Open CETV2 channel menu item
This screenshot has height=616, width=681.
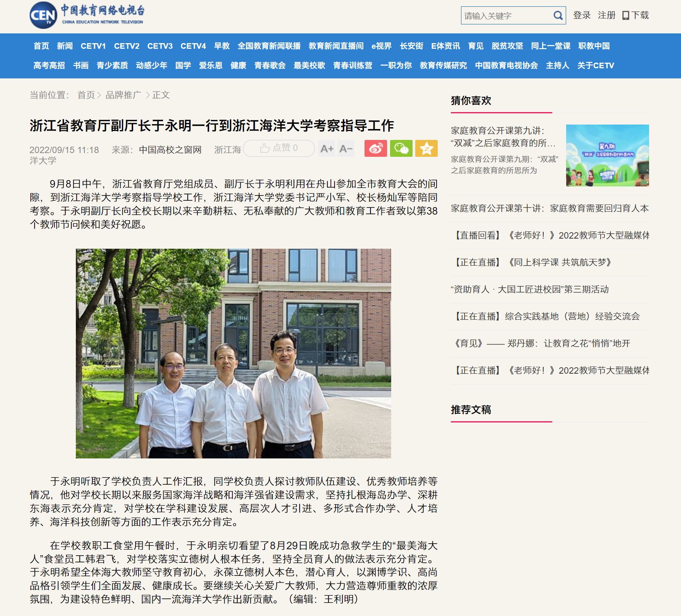click(x=127, y=46)
